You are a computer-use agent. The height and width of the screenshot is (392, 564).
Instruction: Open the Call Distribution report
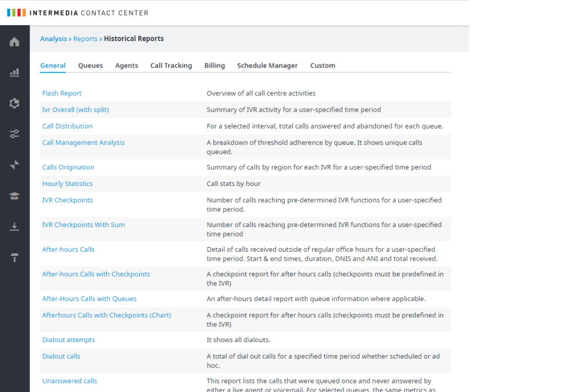coord(67,126)
